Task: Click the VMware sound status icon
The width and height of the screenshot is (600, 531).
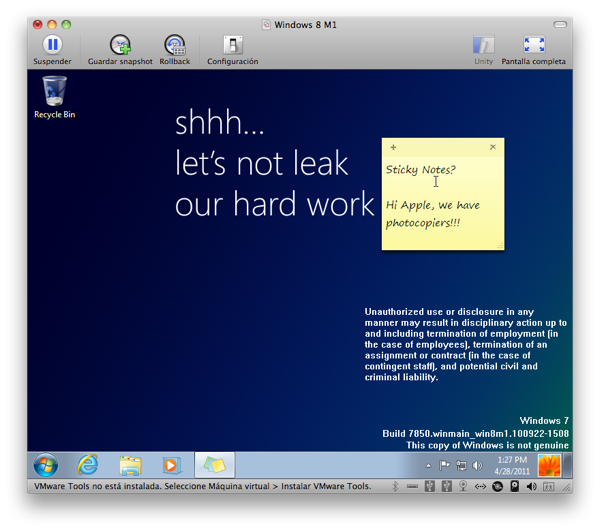Action: [531, 487]
